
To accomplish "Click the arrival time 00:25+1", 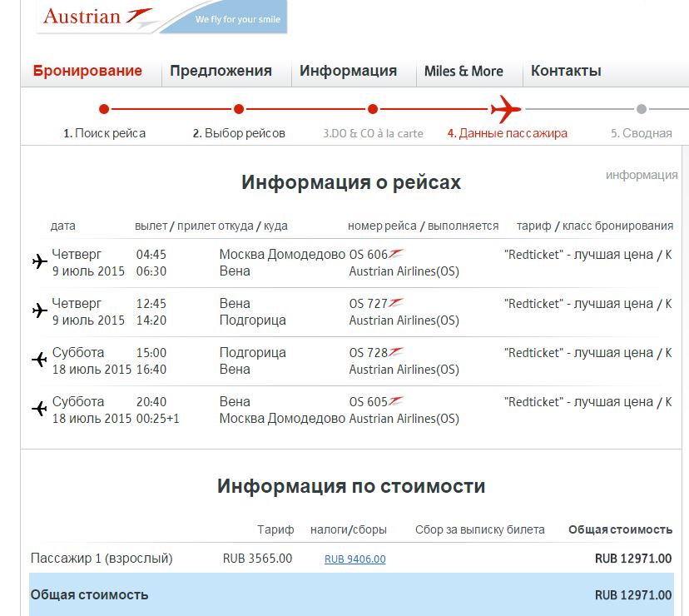I will [158, 419].
